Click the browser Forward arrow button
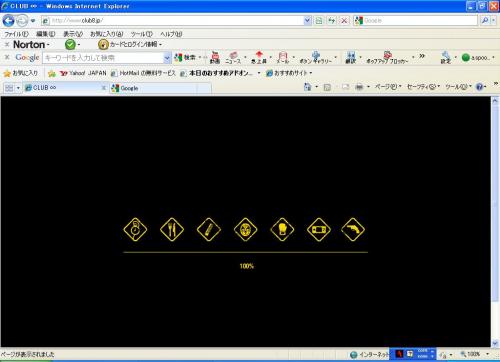The image size is (500, 362). (22, 21)
